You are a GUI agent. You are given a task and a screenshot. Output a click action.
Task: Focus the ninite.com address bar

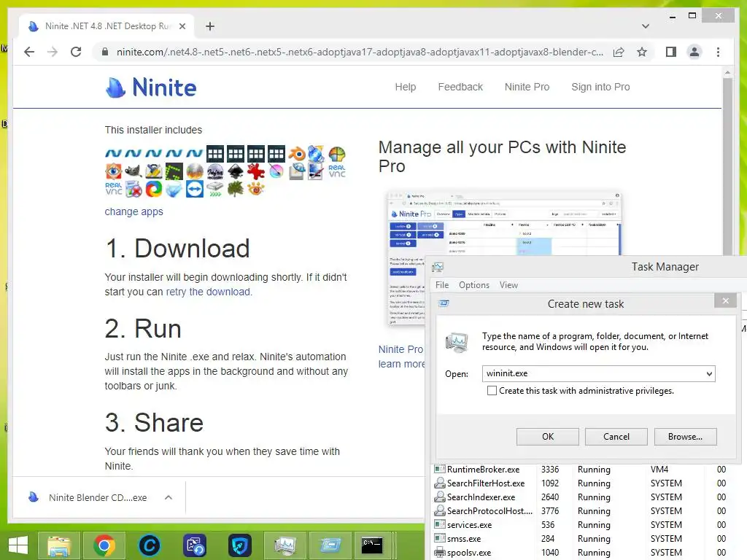pyautogui.click(x=360, y=52)
